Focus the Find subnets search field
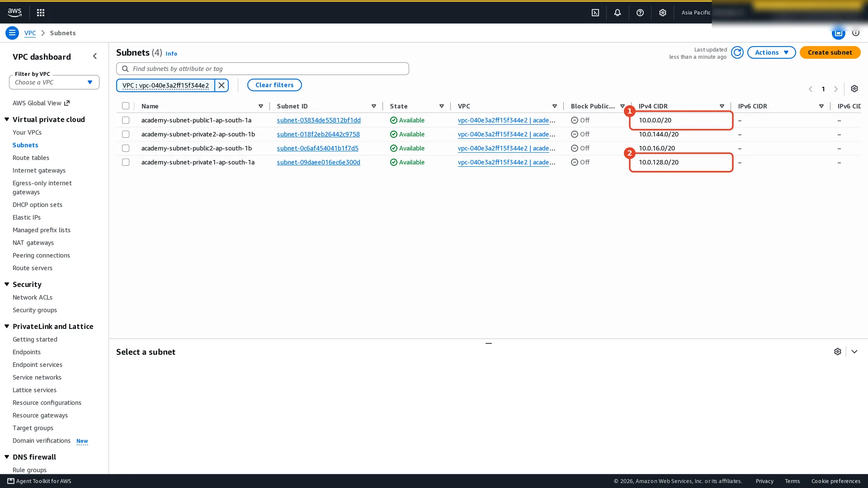 pos(263,69)
